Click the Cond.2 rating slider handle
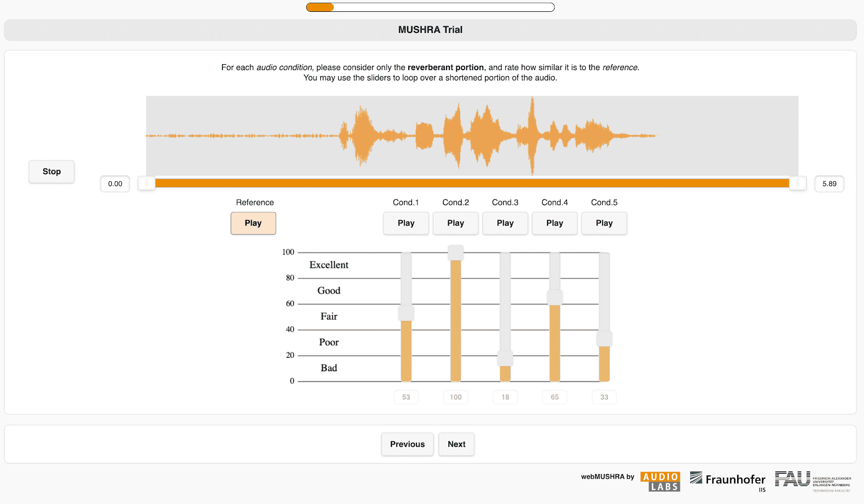The width and height of the screenshot is (864, 504). (x=456, y=253)
